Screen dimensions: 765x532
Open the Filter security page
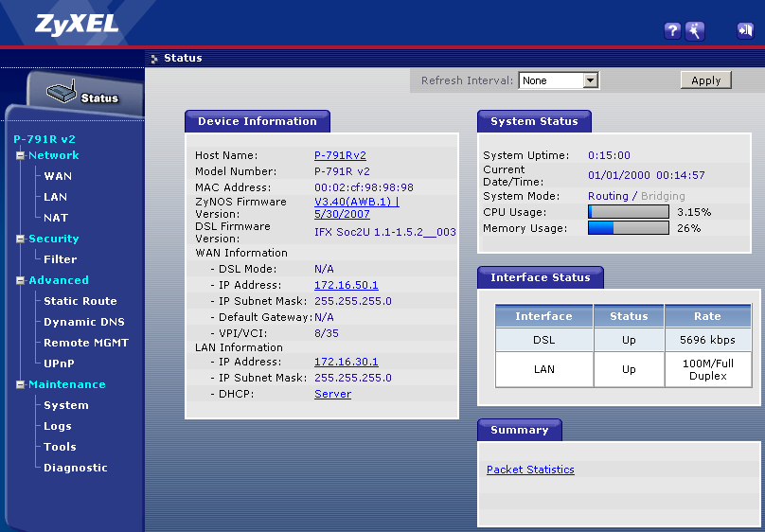tap(60, 259)
